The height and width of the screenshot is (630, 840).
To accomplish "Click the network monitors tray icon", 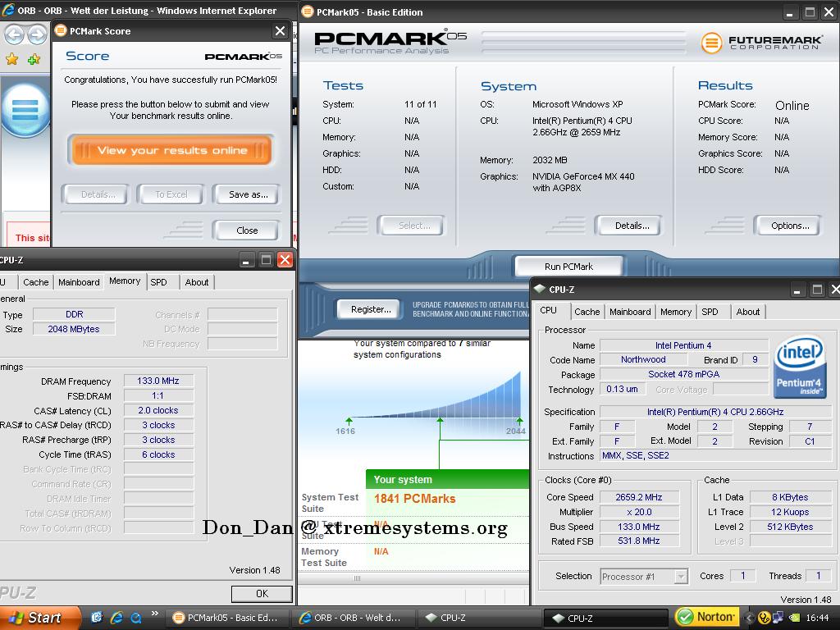I will tap(778, 618).
